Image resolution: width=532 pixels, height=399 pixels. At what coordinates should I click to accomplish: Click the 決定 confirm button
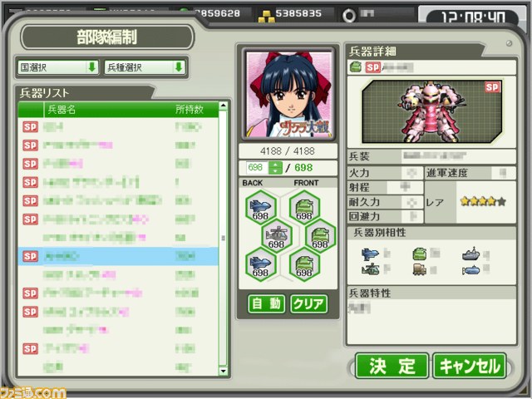[392, 366]
